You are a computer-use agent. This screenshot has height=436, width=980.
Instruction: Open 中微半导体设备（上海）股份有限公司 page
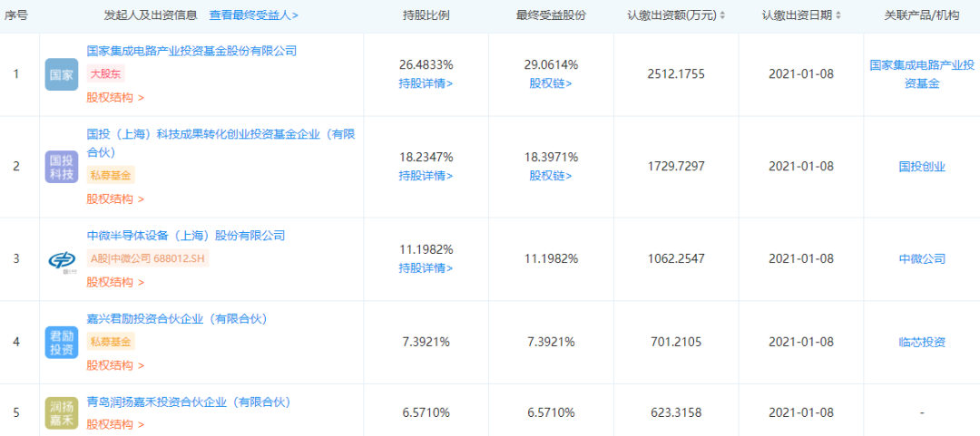[186, 236]
